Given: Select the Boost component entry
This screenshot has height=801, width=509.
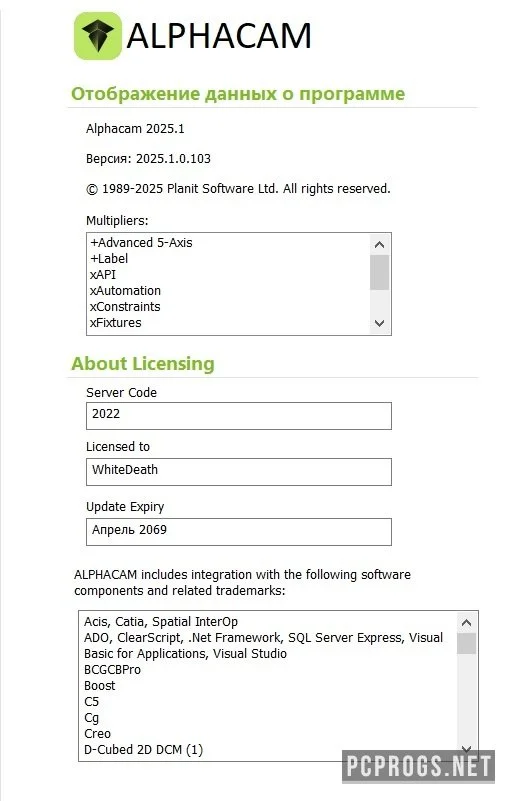Looking at the screenshot, I should [100, 686].
